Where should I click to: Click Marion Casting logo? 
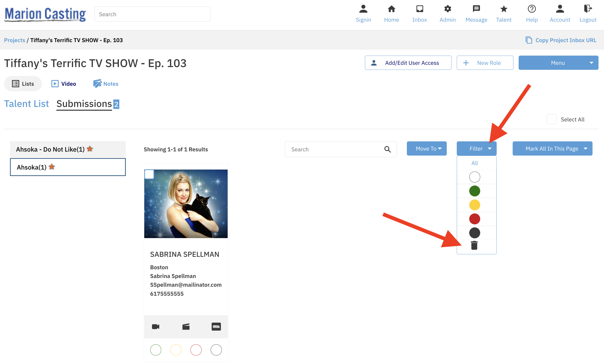45,14
